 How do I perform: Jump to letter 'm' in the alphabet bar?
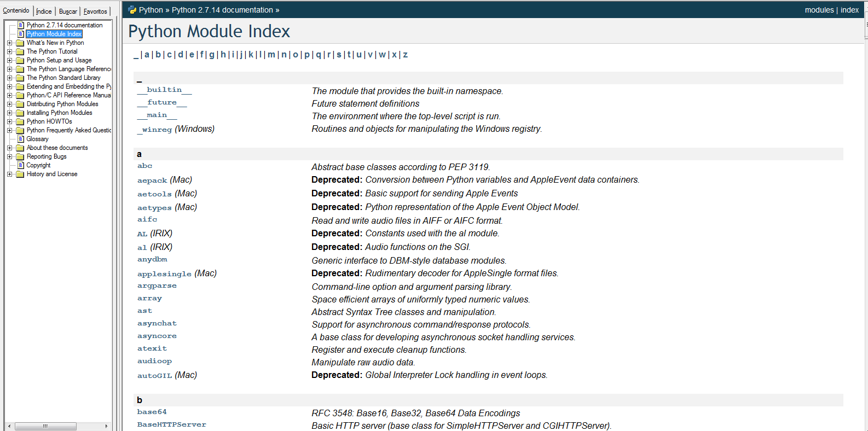271,55
